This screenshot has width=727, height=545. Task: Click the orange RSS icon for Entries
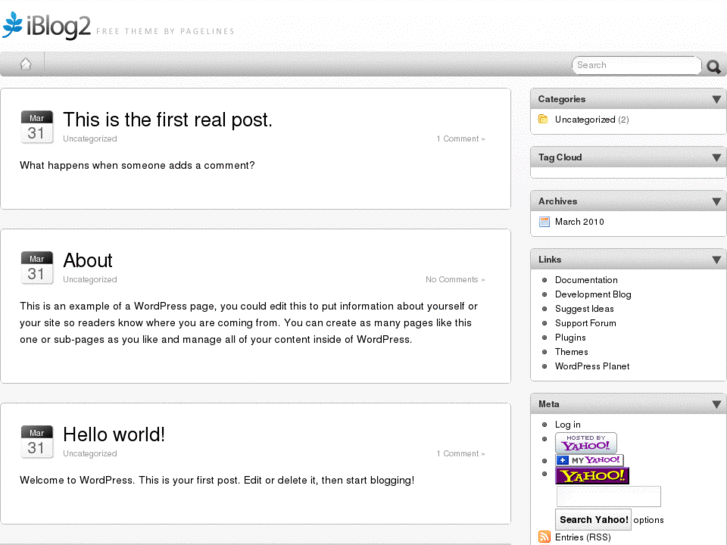point(544,537)
